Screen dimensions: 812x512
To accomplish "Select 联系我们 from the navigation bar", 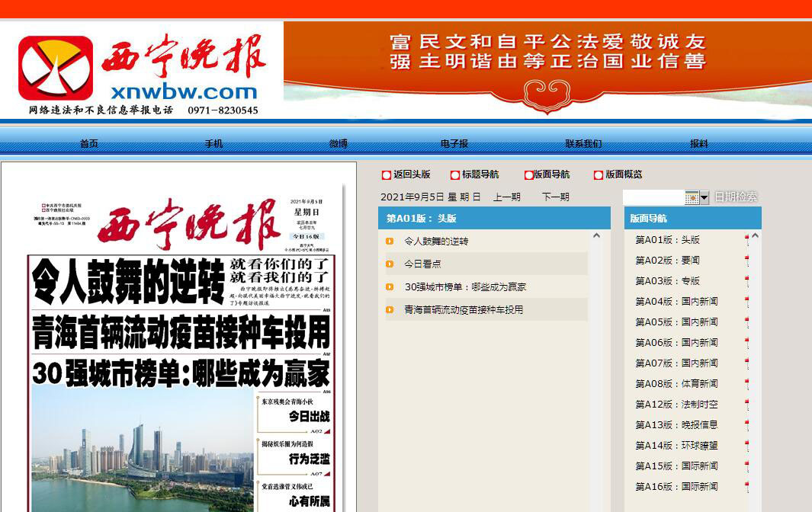I will tap(583, 144).
